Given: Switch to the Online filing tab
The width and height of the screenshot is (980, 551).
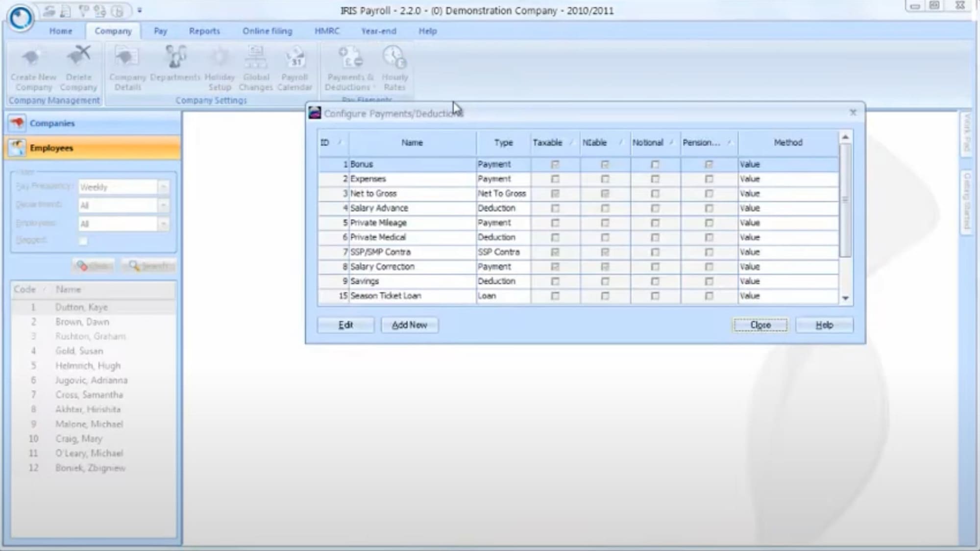Looking at the screenshot, I should [x=267, y=31].
